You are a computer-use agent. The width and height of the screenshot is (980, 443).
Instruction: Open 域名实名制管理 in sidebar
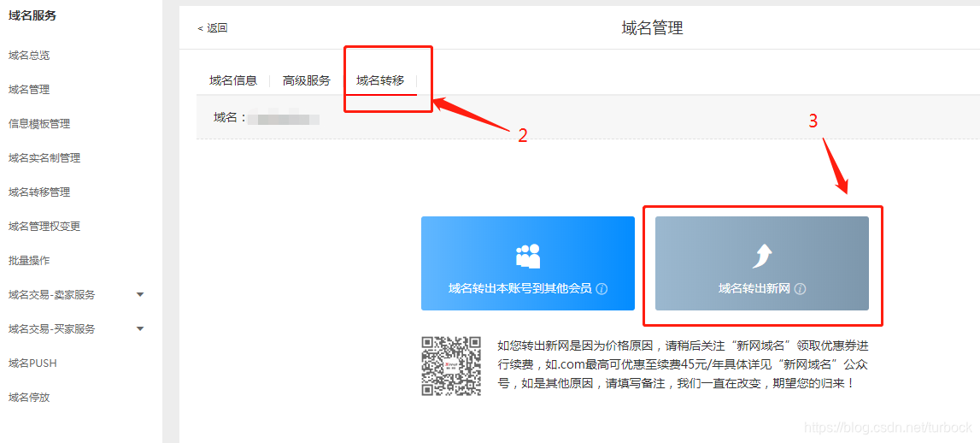pos(44,157)
